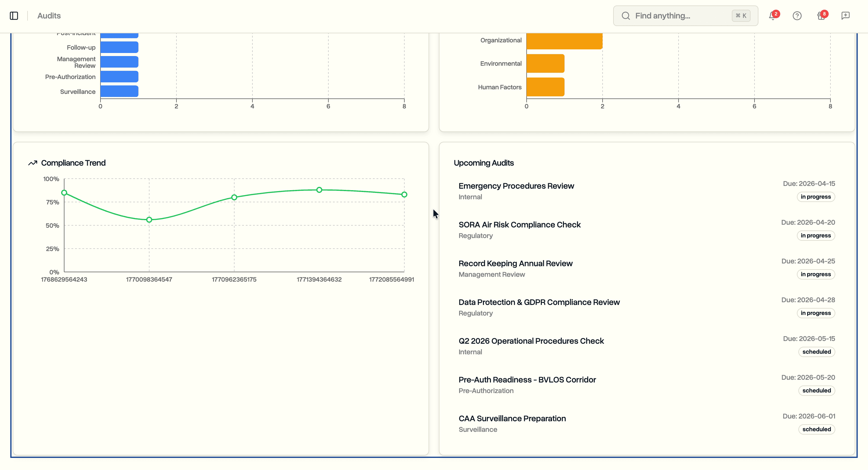Check rewards via the gift icon
This screenshot has height=470, width=868.
coord(820,16)
